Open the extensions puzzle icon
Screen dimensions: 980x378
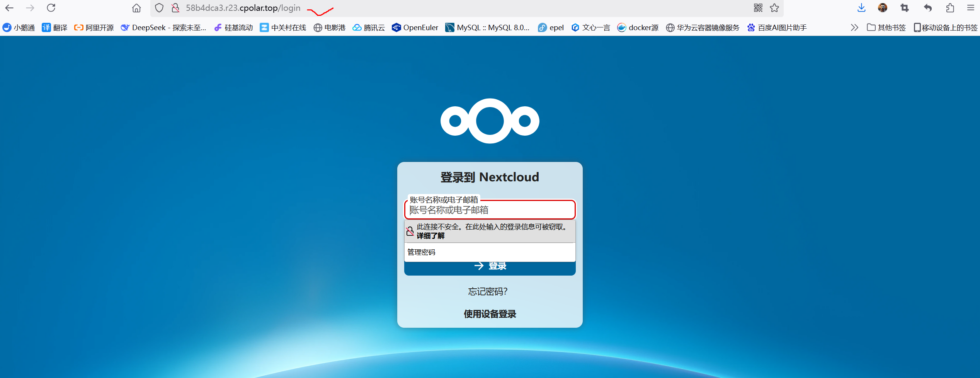pyautogui.click(x=950, y=8)
